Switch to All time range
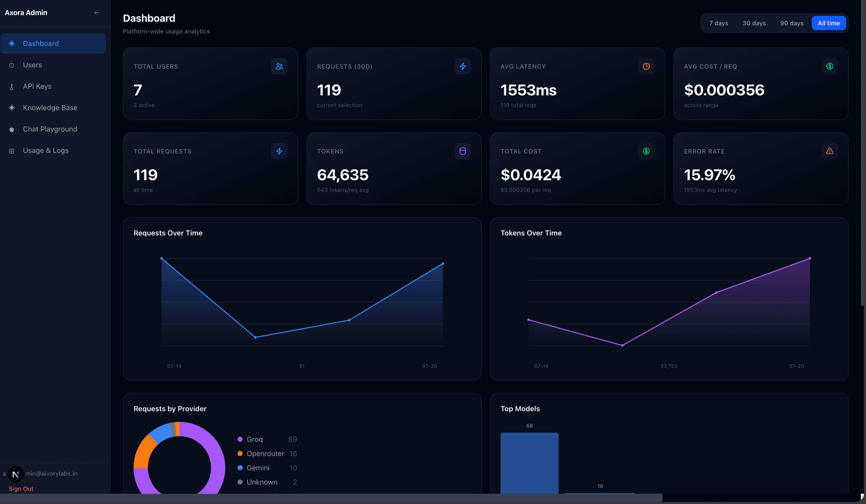Viewport: 866px width, 504px height. pyautogui.click(x=829, y=23)
